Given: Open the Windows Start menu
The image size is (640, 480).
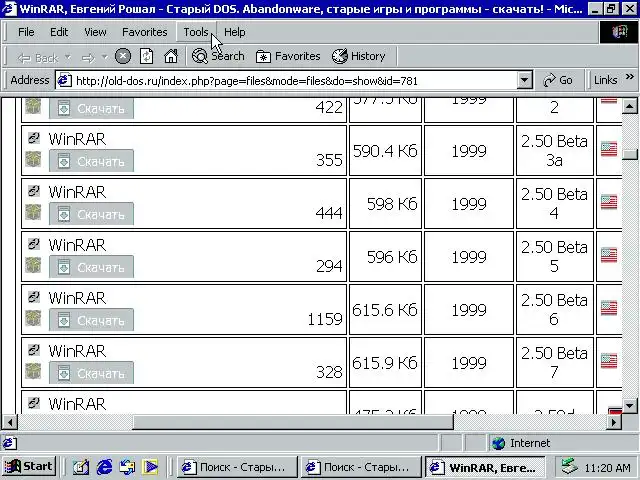Looking at the screenshot, I should 29,467.
